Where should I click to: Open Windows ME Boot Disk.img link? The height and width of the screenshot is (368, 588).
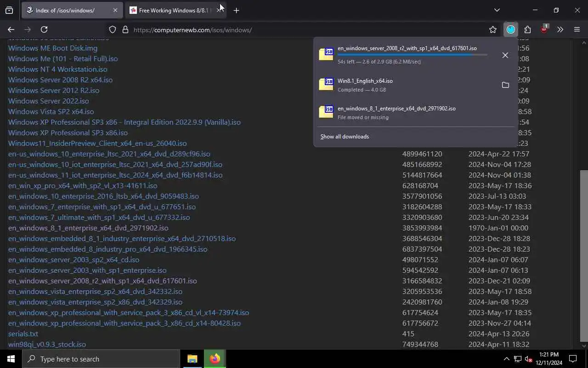tap(53, 48)
